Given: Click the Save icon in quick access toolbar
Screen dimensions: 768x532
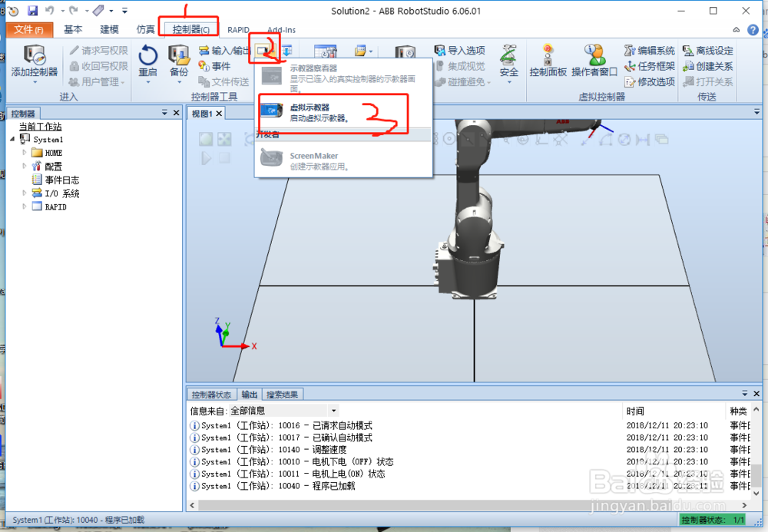Looking at the screenshot, I should (32, 10).
